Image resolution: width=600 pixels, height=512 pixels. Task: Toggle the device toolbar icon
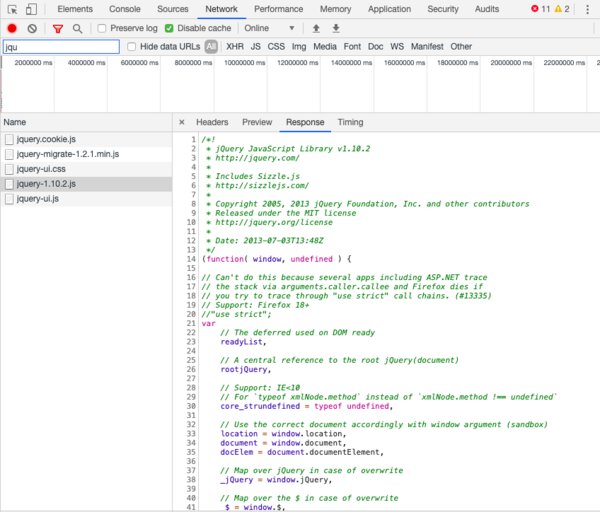(31, 9)
